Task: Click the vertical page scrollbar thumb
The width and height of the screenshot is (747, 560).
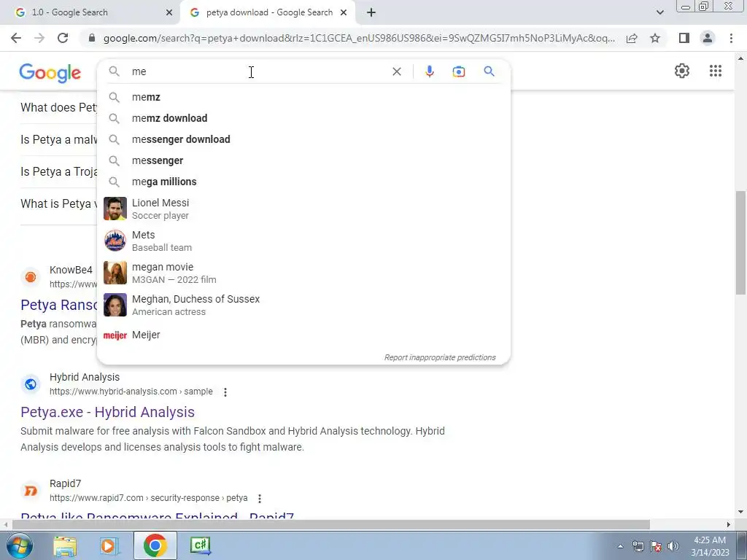Action: tap(740, 243)
